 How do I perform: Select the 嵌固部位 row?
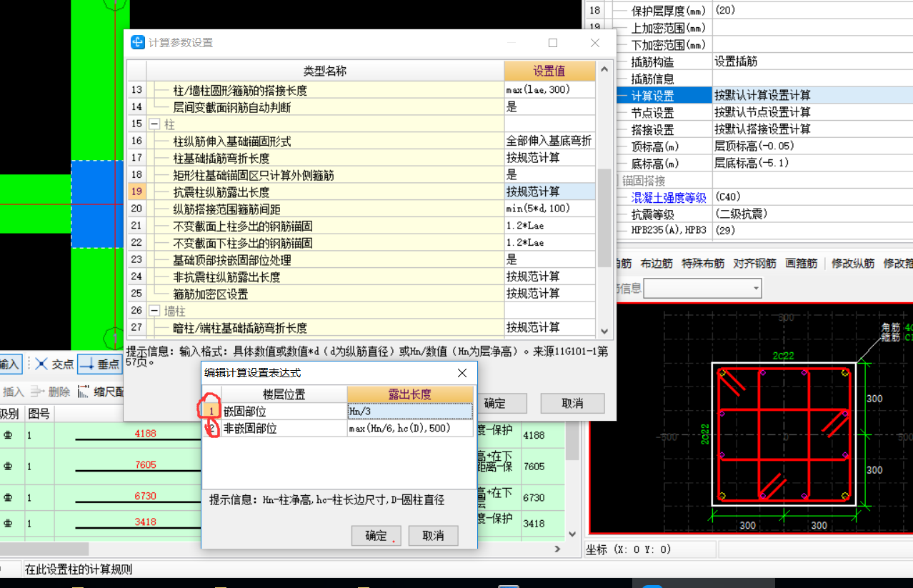click(284, 412)
